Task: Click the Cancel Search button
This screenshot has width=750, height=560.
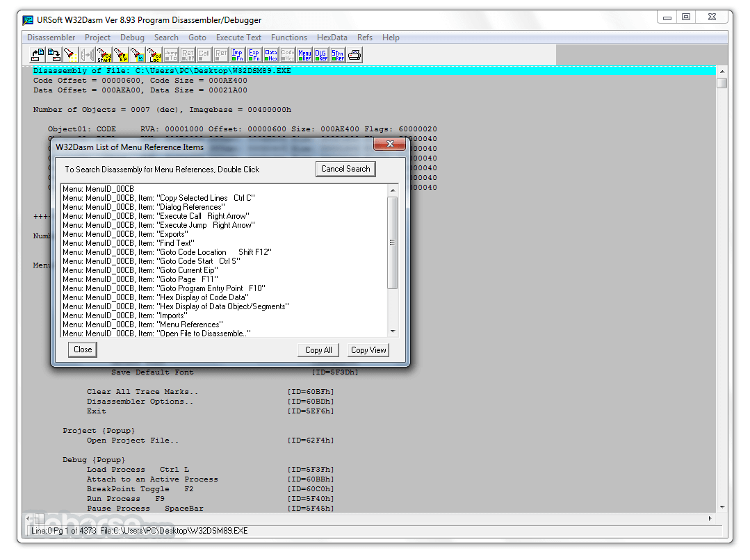Action: click(x=345, y=169)
